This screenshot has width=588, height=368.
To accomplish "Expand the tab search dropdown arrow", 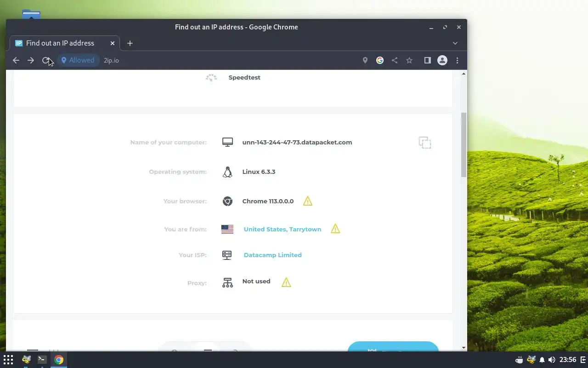I will click(455, 43).
